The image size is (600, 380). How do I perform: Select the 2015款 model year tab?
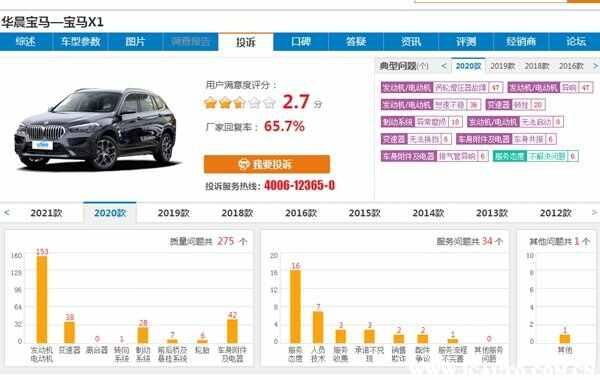click(x=364, y=213)
